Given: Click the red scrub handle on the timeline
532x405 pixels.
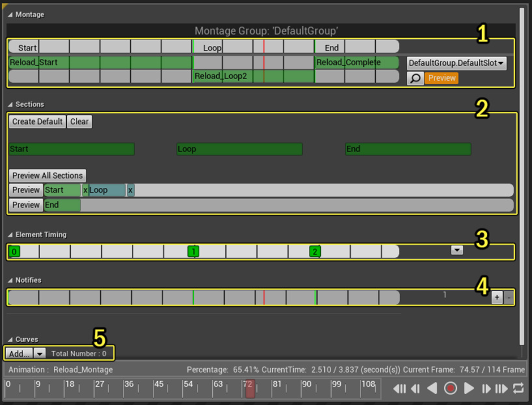Looking at the screenshot, I should [x=250, y=389].
